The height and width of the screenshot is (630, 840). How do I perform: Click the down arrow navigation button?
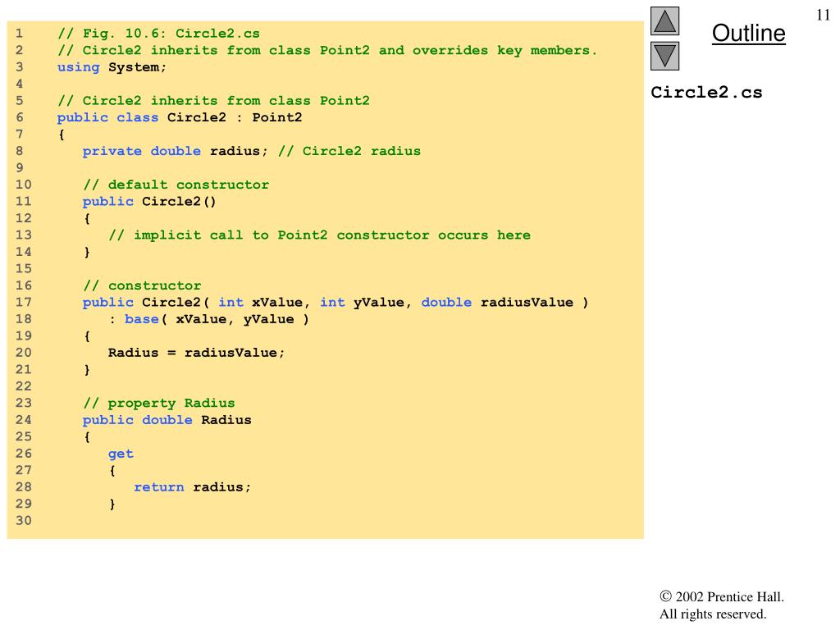(x=664, y=57)
